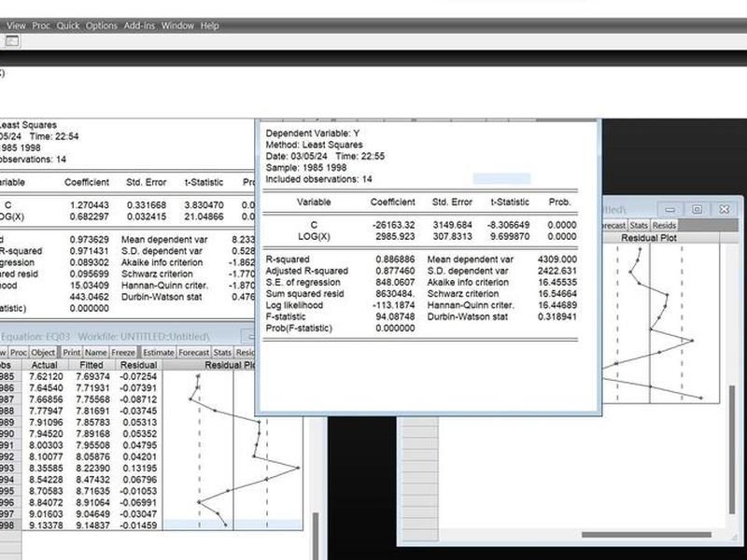Click vertical scrollbar of right equation window

click(732, 450)
